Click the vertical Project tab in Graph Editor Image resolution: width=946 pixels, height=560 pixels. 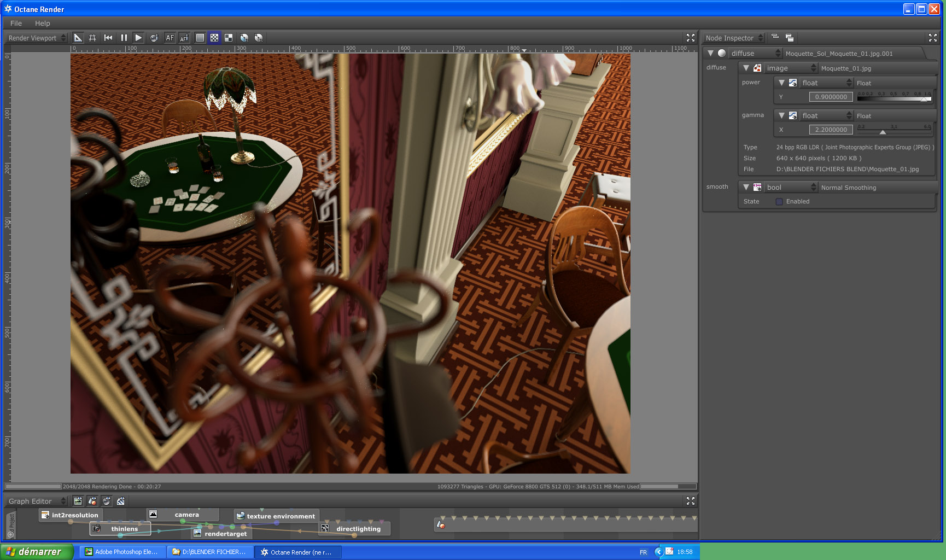coord(11,525)
